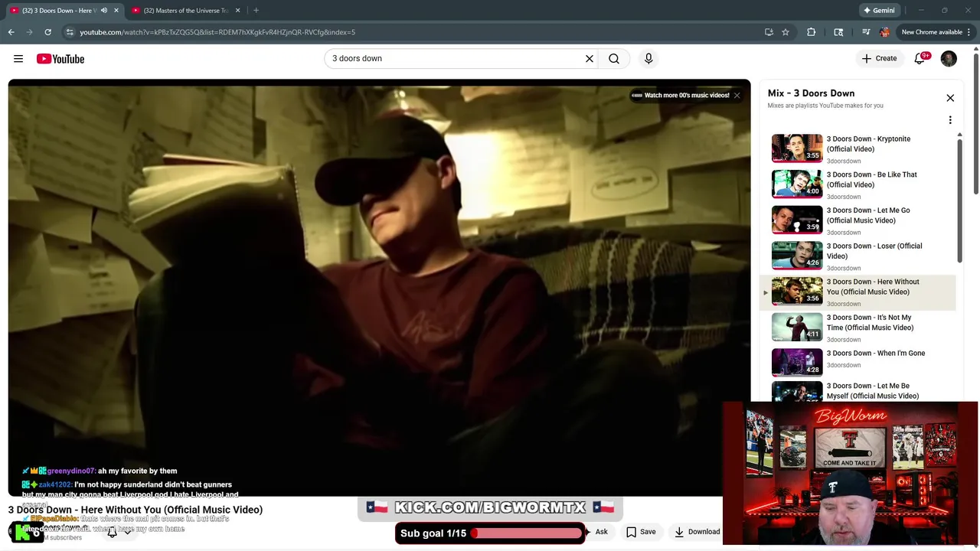
Task: Play When I'm Gone from Mix
Action: [x=857, y=363]
